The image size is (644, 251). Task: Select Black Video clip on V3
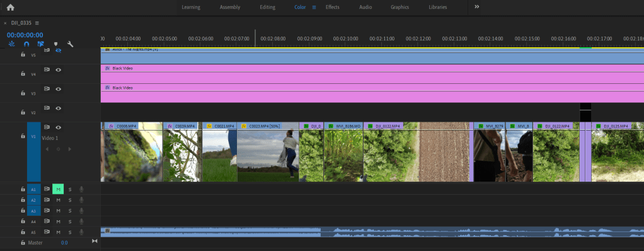372,93
